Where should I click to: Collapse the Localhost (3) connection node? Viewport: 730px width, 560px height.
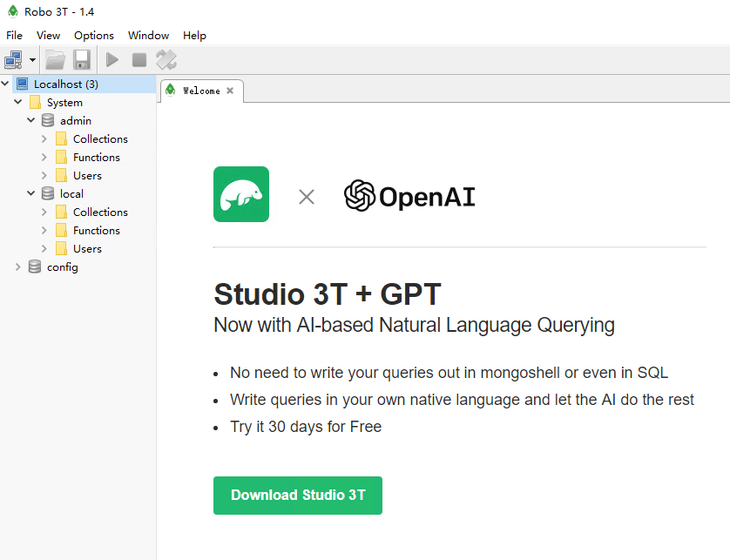tap(5, 84)
